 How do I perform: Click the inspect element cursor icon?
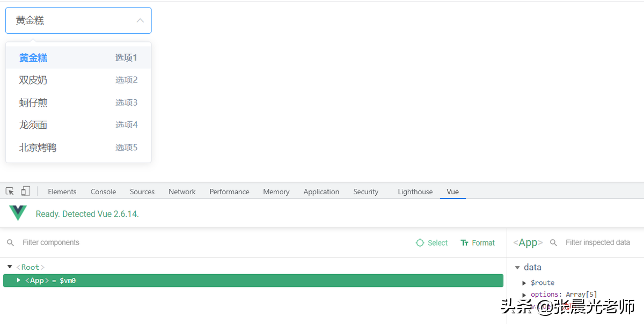(10, 191)
